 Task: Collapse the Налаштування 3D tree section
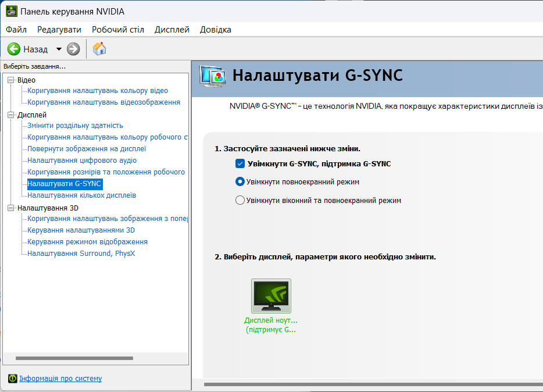10,208
